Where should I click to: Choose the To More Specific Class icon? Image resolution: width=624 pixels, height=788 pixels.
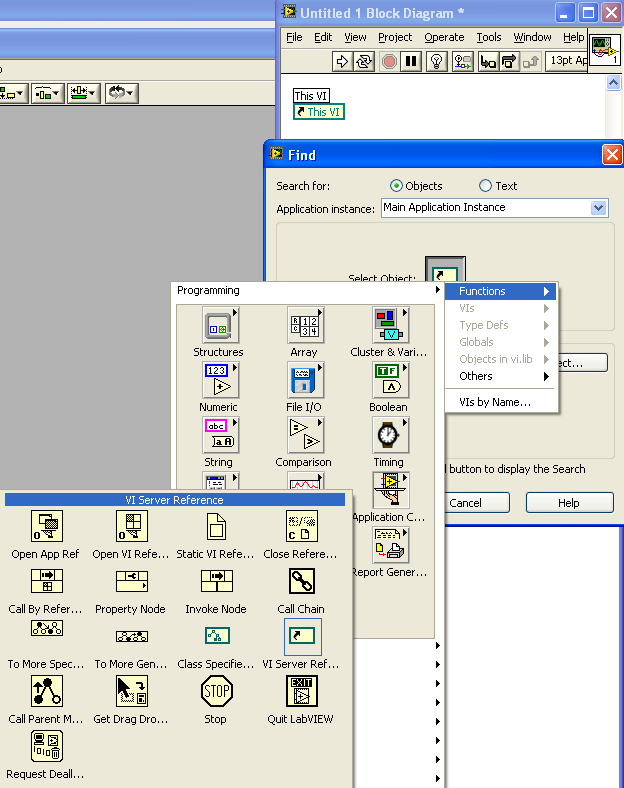tap(47, 628)
